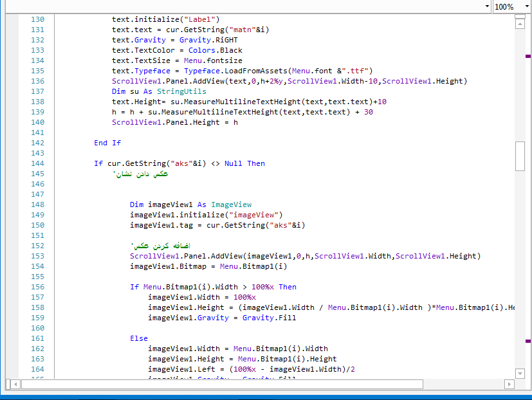
Task: Click line number 144 in the gutter
Action: tap(37, 163)
